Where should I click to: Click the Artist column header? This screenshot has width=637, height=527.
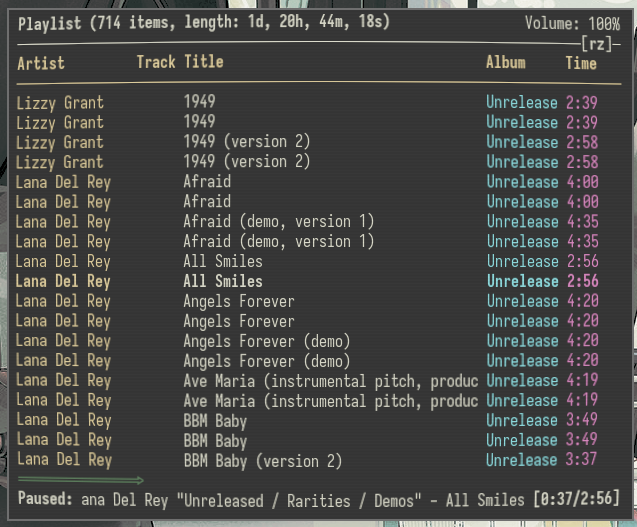click(41, 63)
